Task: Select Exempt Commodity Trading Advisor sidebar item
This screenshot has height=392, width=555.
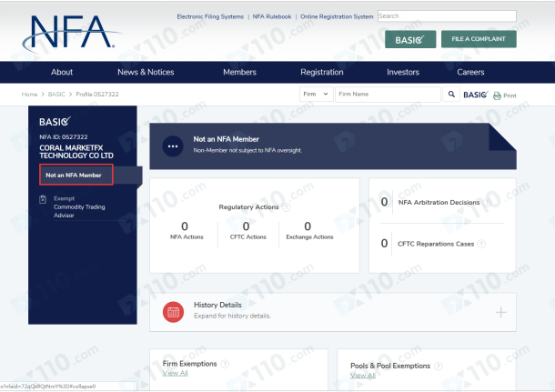Action: [79, 207]
